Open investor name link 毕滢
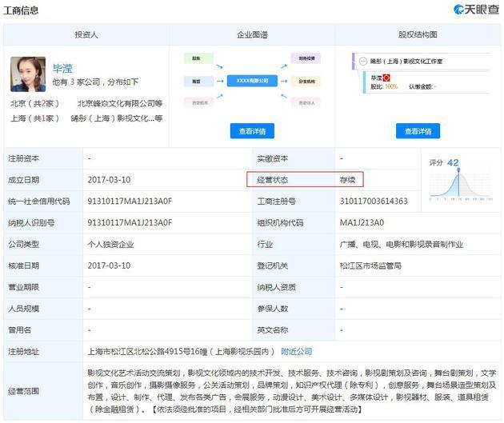This screenshot has width=504, height=423. [x=62, y=69]
